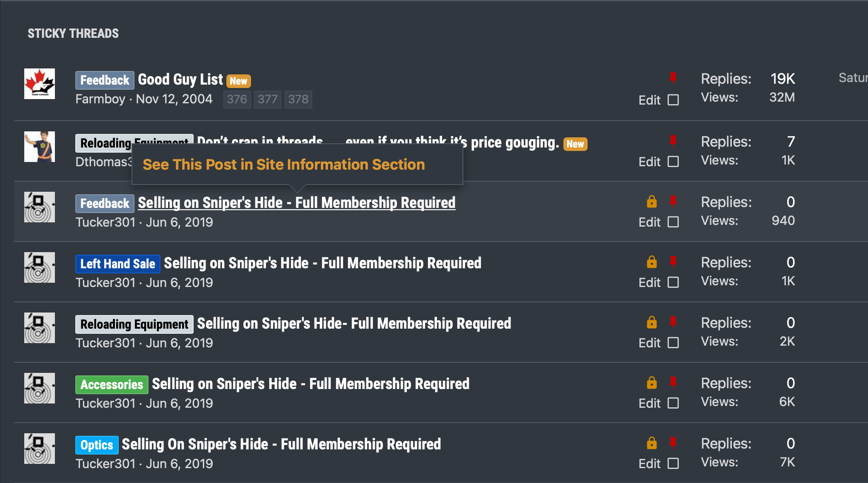Click the lock icon on Reloading Equipment Selling thread
The height and width of the screenshot is (483, 868).
point(651,322)
